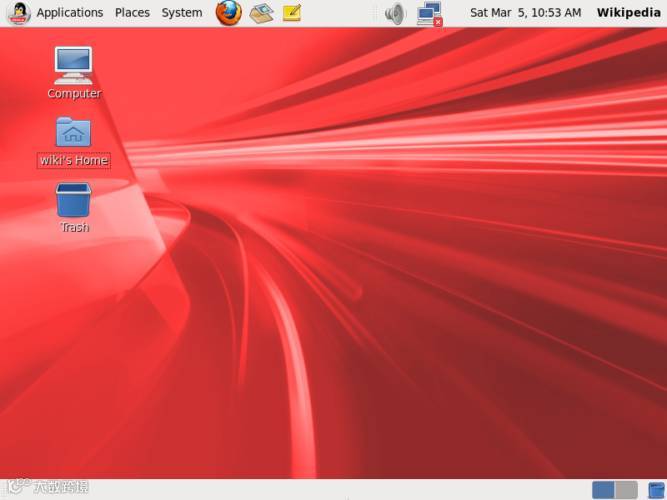Click the penguin logo on Applications menu
The width and height of the screenshot is (667, 500).
[x=19, y=13]
